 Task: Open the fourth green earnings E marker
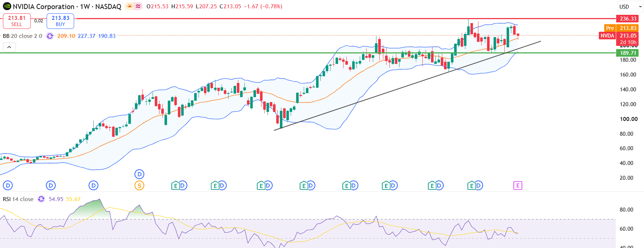click(304, 186)
